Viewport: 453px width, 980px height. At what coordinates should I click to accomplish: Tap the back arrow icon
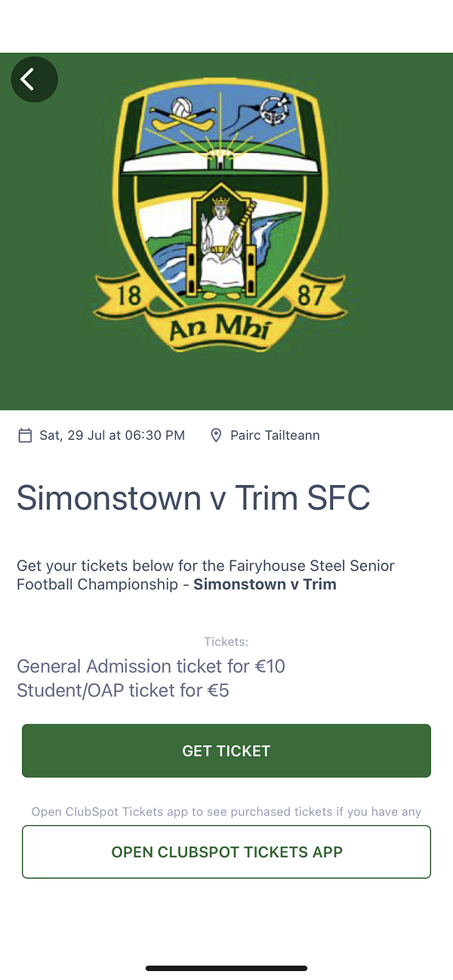click(34, 79)
